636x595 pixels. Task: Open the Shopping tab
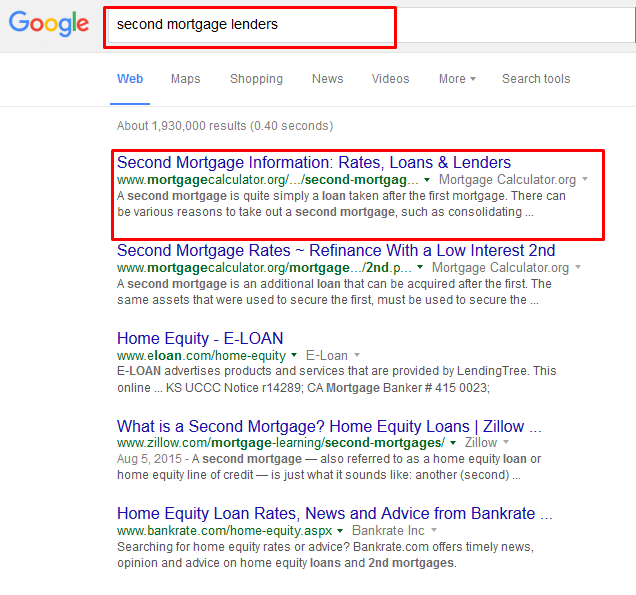pyautogui.click(x=256, y=79)
